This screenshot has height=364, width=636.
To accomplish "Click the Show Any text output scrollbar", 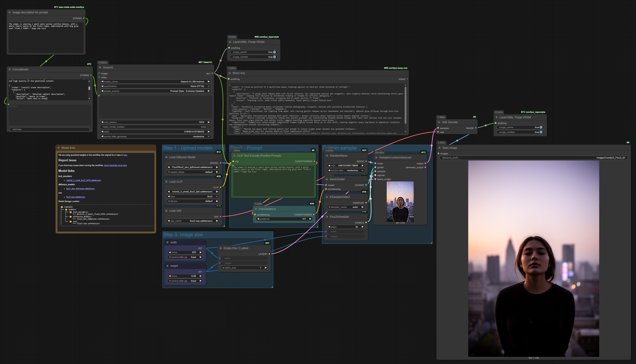I will click(x=405, y=105).
